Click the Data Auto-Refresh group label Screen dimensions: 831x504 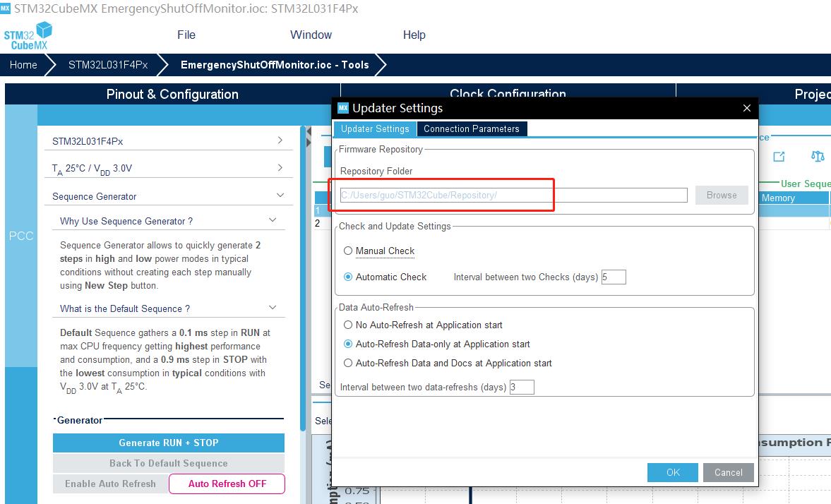tap(376, 307)
